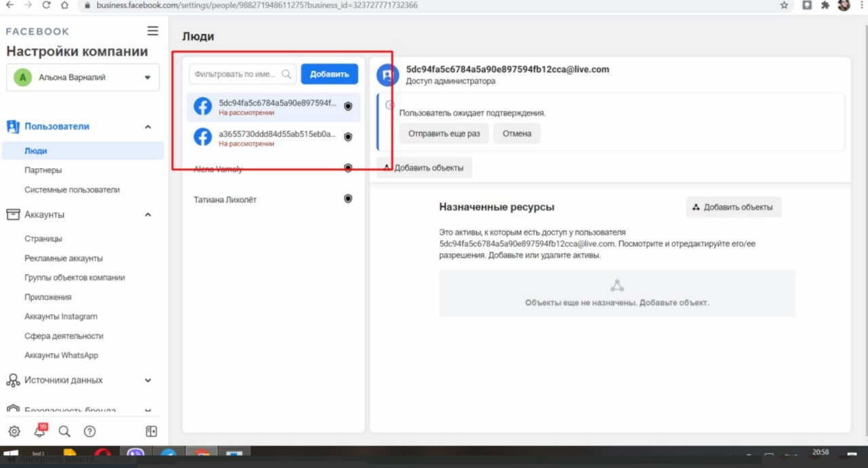
Task: Click the green A avatar of Альона Варналий
Action: 22,77
